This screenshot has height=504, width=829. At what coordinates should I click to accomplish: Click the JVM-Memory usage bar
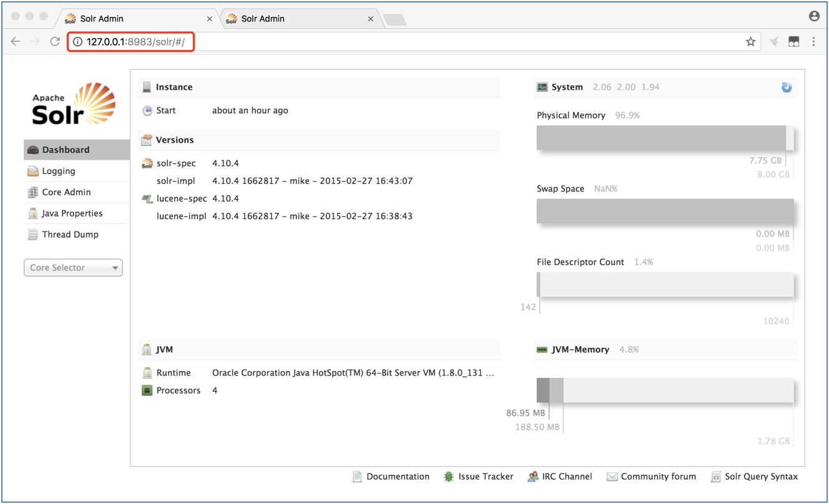coord(665,390)
